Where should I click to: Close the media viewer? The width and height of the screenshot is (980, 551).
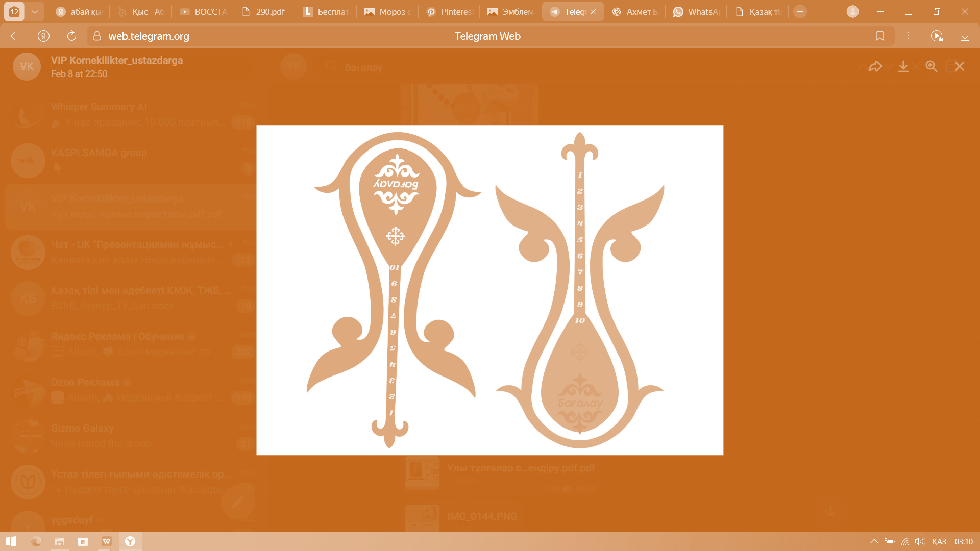point(960,66)
